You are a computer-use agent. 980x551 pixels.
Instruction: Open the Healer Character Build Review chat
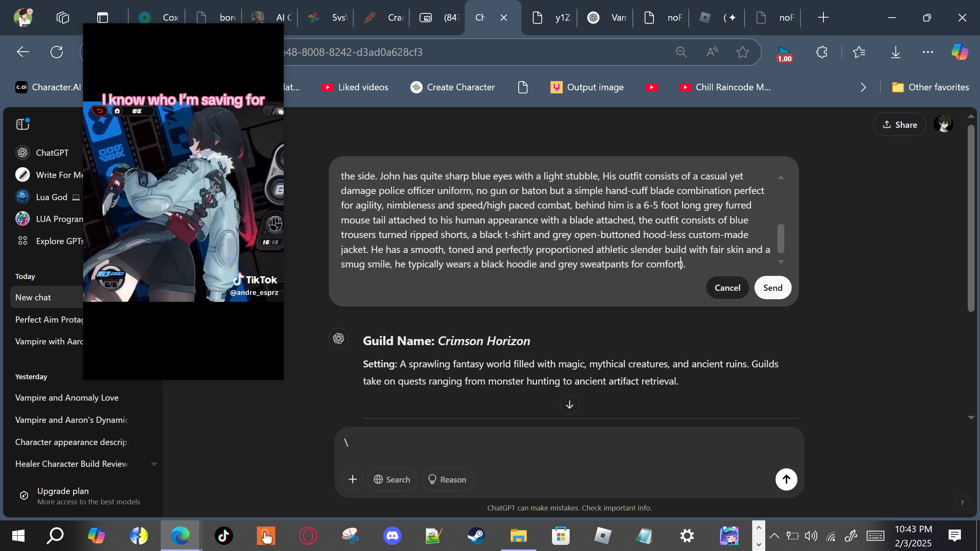tap(72, 464)
